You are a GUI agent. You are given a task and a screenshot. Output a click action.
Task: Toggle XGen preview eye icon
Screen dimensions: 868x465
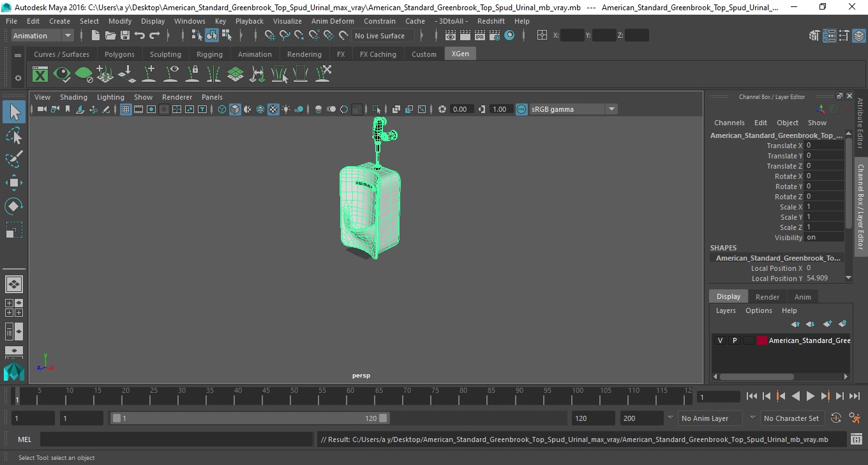[x=62, y=75]
